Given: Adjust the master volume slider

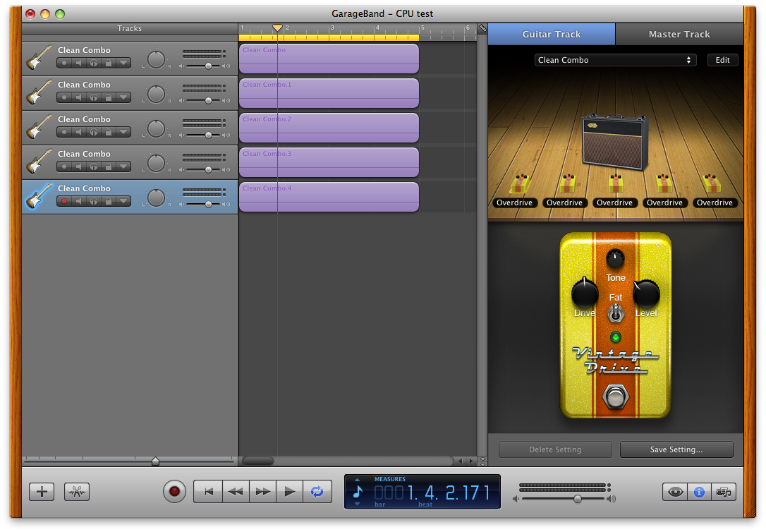Looking at the screenshot, I should coord(578,499).
